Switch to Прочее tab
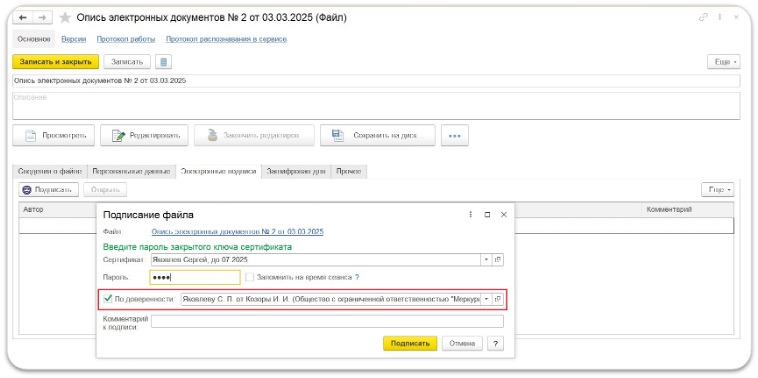 (349, 172)
